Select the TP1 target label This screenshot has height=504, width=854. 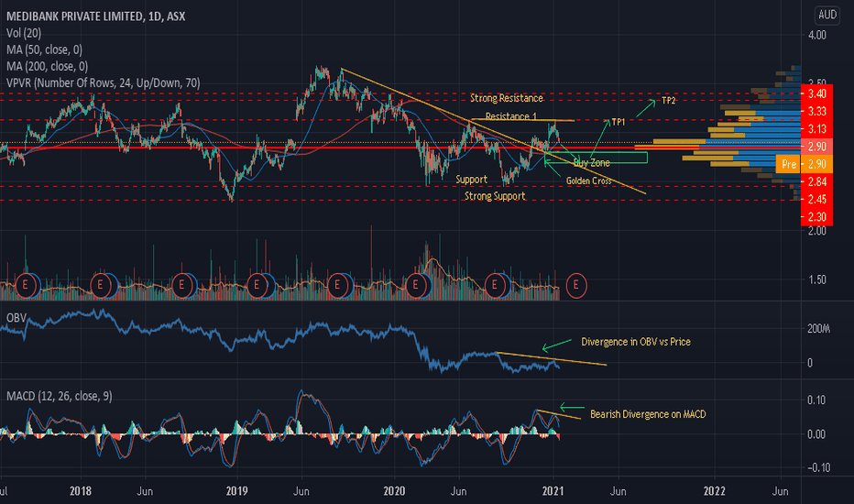click(x=619, y=122)
